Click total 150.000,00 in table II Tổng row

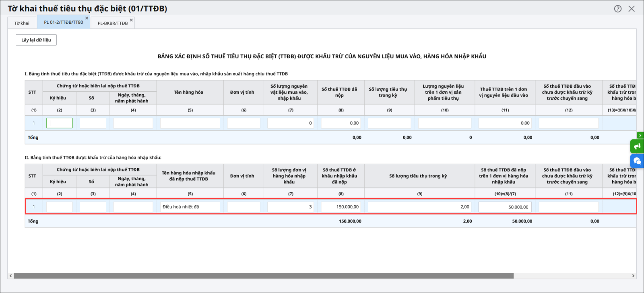click(350, 221)
